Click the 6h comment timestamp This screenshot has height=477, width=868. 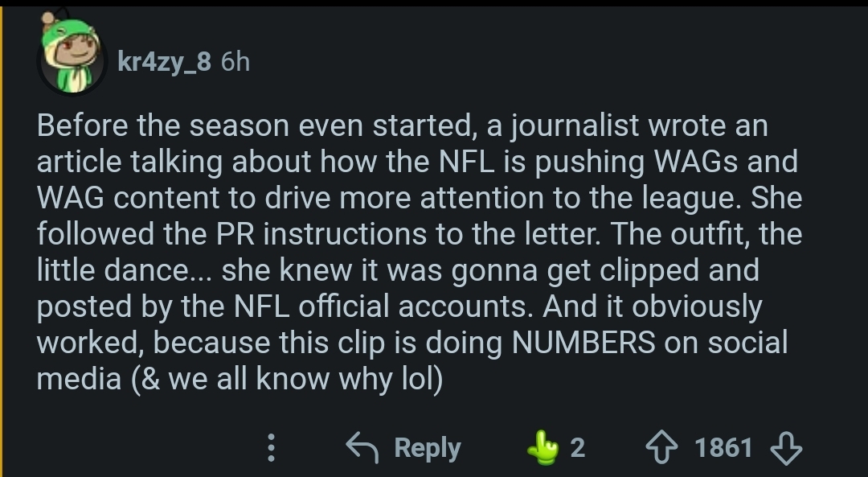[x=235, y=61]
